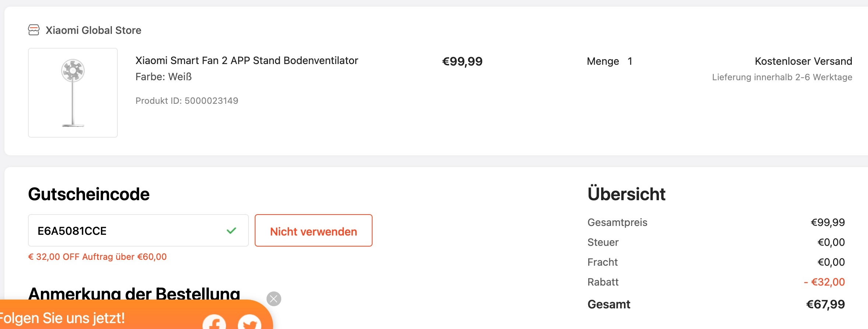
Task: Click the Folgen Sie uns jetzt banner text
Action: 62,318
